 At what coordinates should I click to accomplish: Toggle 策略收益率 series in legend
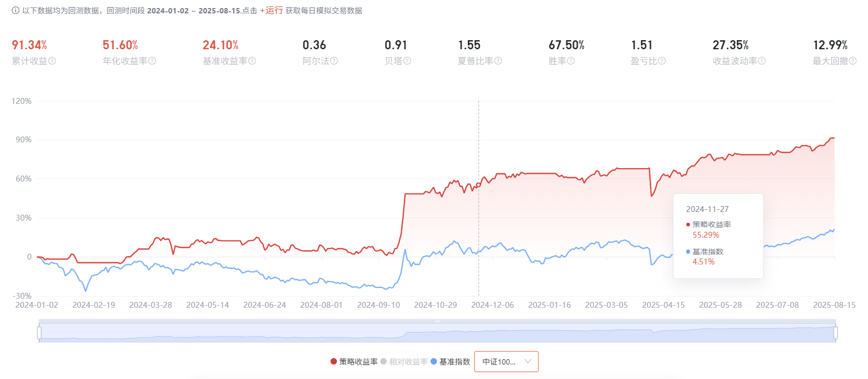(354, 362)
